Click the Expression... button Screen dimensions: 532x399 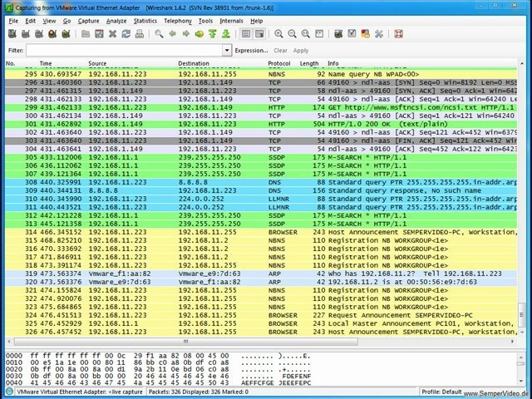coord(251,51)
